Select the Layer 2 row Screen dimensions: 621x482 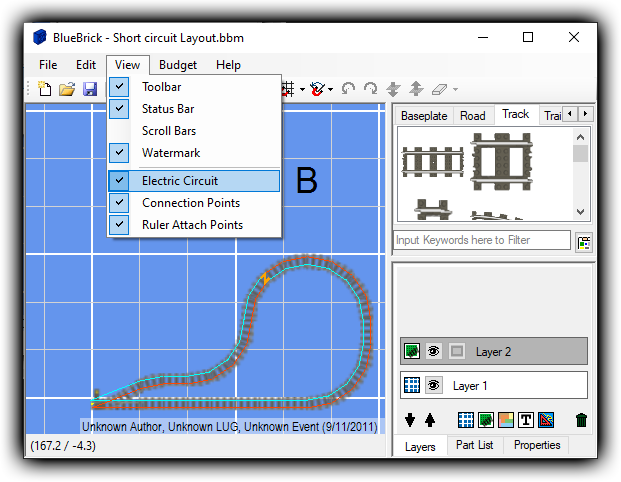[493, 351]
